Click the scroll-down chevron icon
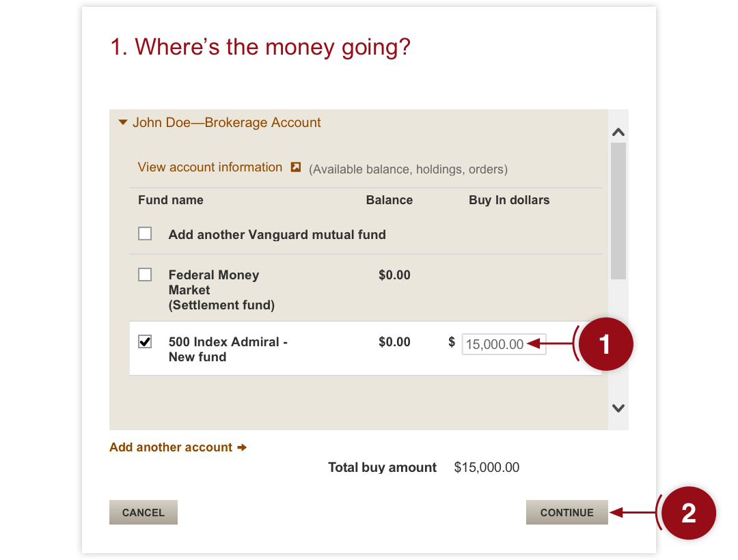Image resolution: width=738 pixels, height=560 pixels. [618, 408]
